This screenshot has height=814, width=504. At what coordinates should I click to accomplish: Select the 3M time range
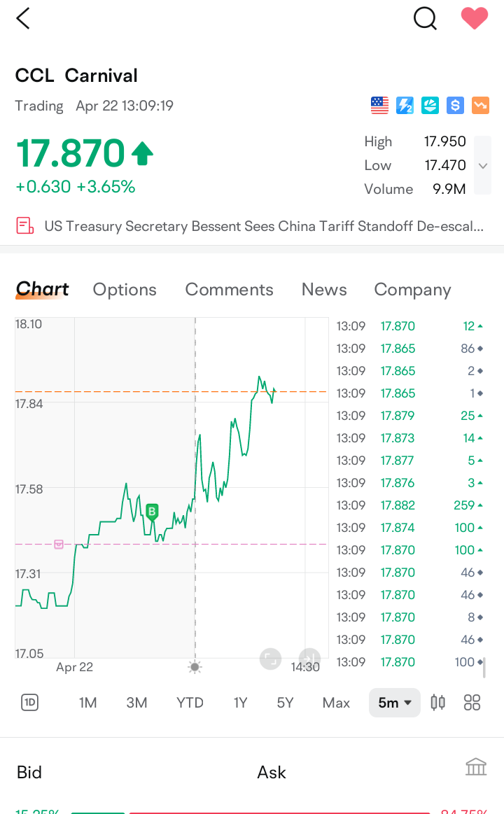[x=136, y=703]
